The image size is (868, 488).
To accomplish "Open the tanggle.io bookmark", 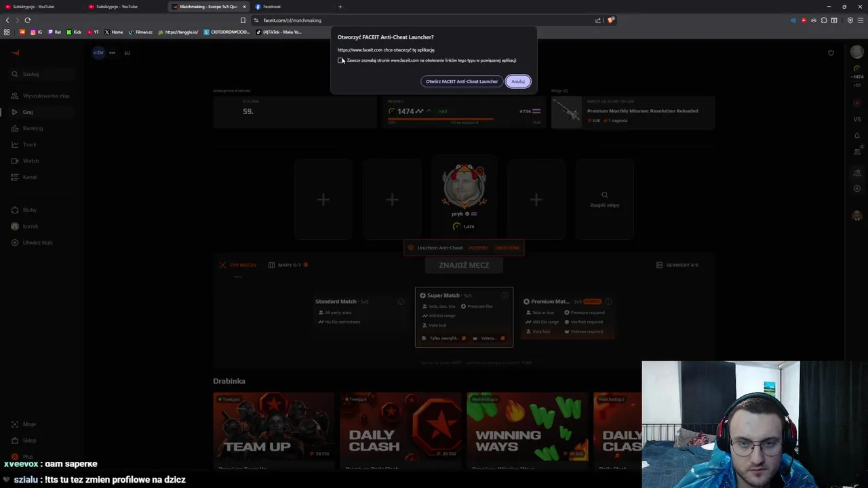I will tap(178, 32).
